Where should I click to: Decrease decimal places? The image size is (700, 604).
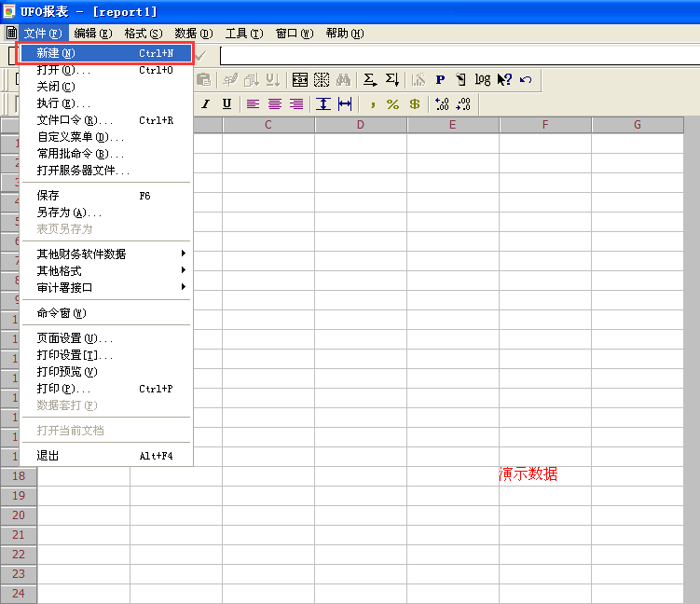coord(463,104)
